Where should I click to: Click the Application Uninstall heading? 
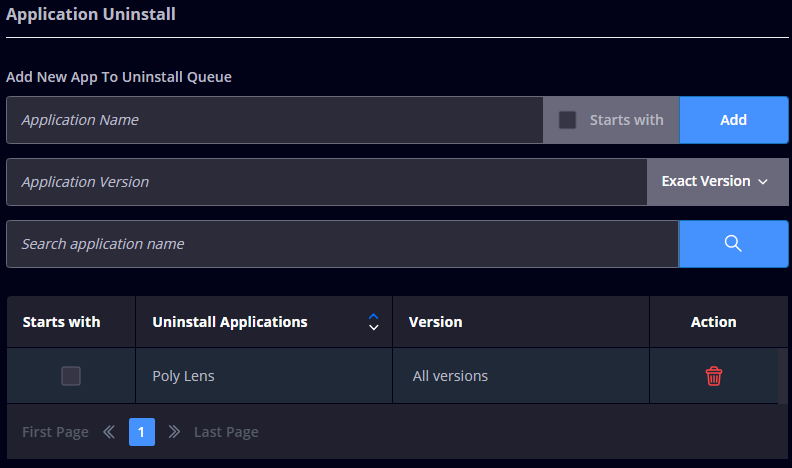[x=91, y=14]
